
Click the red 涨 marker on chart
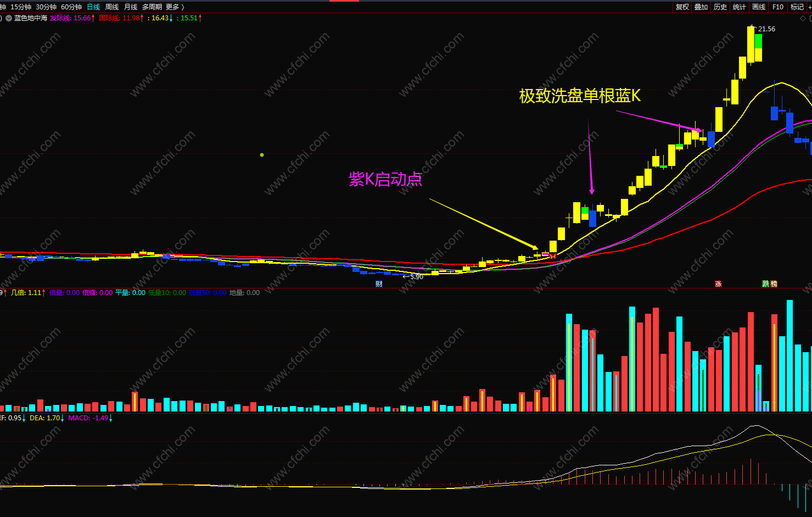(718, 284)
